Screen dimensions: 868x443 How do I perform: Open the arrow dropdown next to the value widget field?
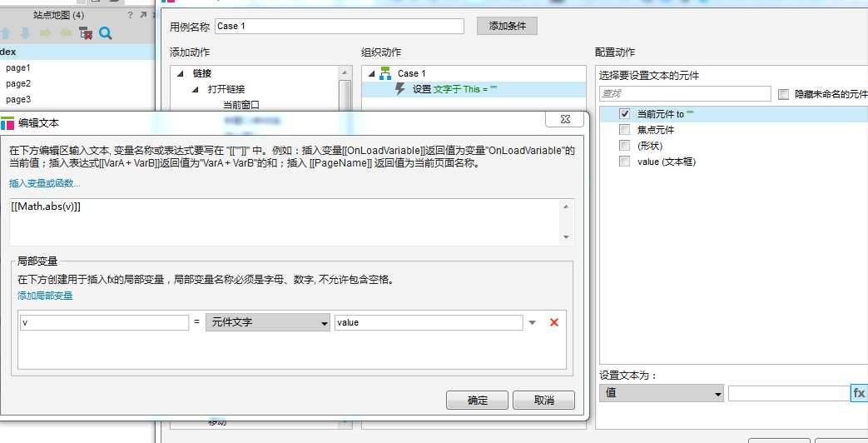coord(532,322)
